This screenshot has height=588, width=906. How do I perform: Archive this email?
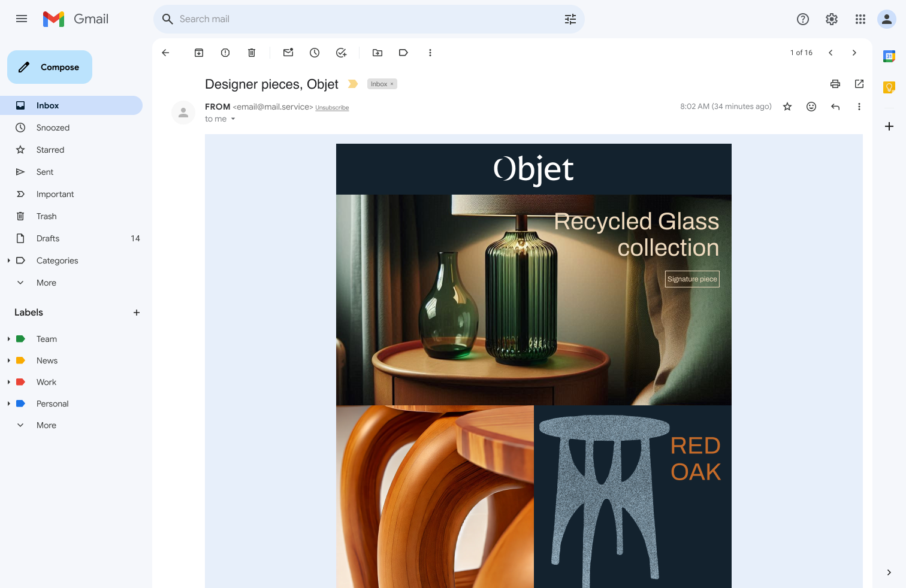point(199,53)
